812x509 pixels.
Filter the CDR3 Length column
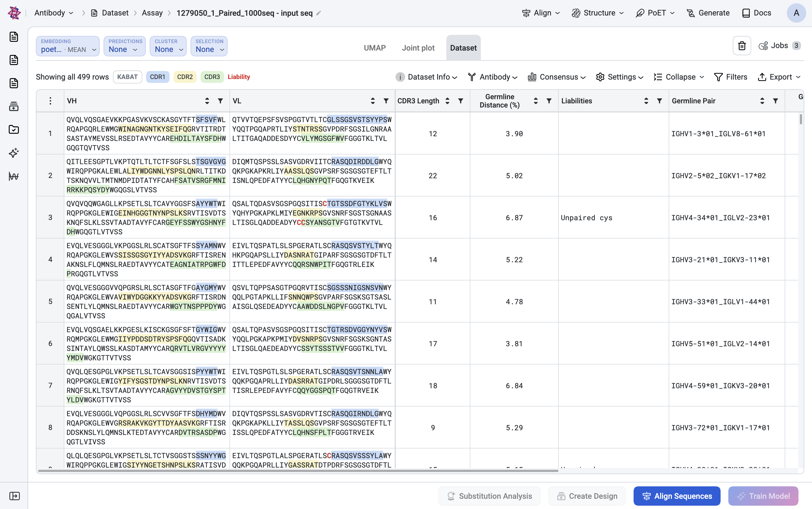(x=461, y=101)
